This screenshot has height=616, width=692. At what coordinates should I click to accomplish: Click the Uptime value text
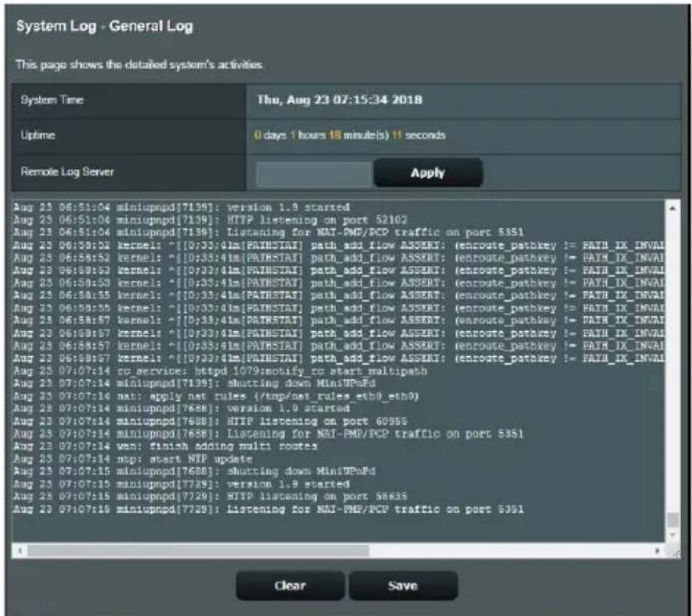click(x=350, y=135)
